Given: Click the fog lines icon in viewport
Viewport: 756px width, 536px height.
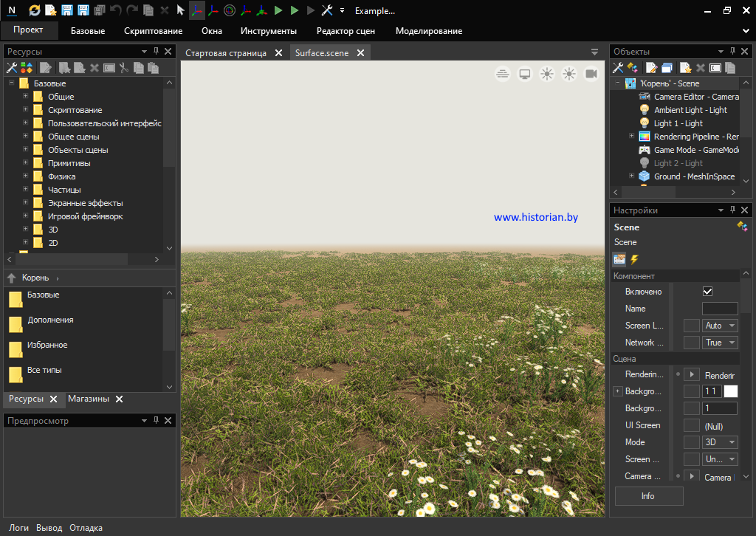Looking at the screenshot, I should 503,74.
